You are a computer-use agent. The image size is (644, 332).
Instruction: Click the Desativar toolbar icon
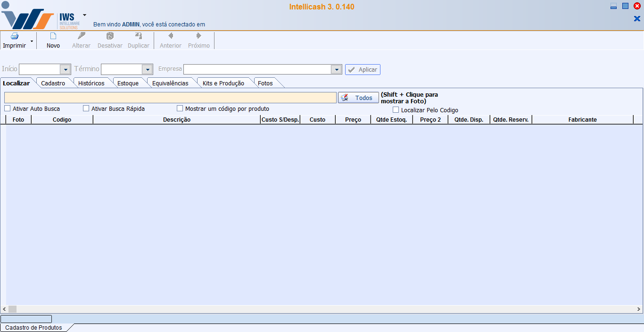tap(110, 36)
